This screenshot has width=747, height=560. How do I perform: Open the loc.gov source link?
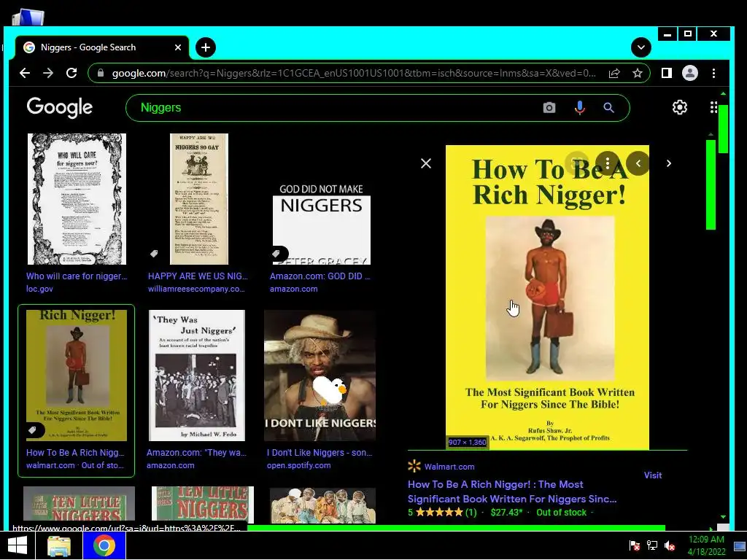pos(39,289)
